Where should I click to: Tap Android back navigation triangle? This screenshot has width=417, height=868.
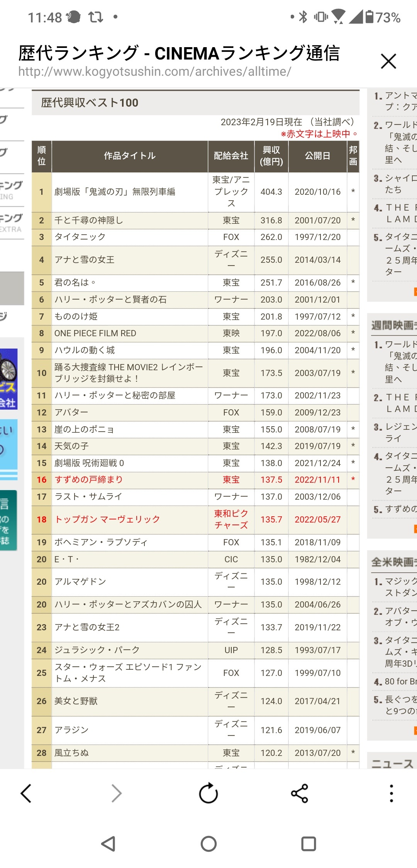coord(108,844)
